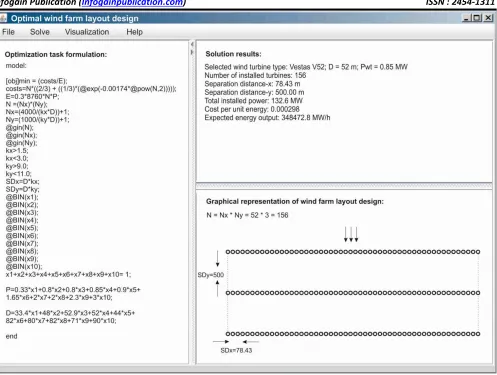Click the 'ky<11.0;' constraint line
The image size is (497, 375).
(x=18, y=174)
